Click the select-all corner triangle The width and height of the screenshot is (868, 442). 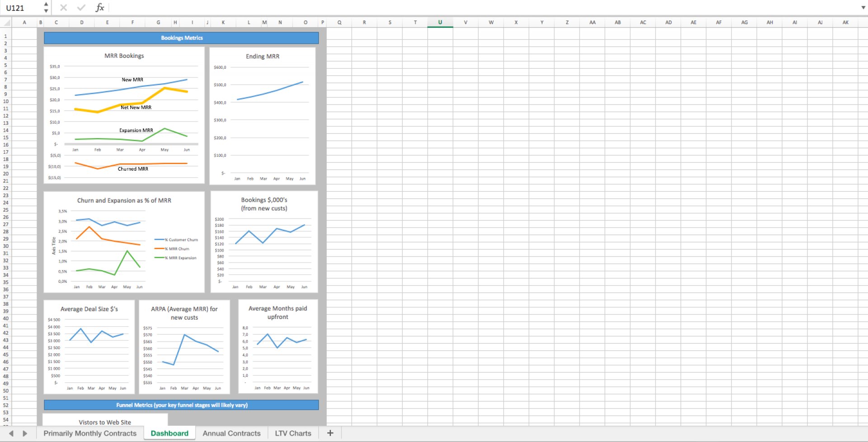[6, 22]
